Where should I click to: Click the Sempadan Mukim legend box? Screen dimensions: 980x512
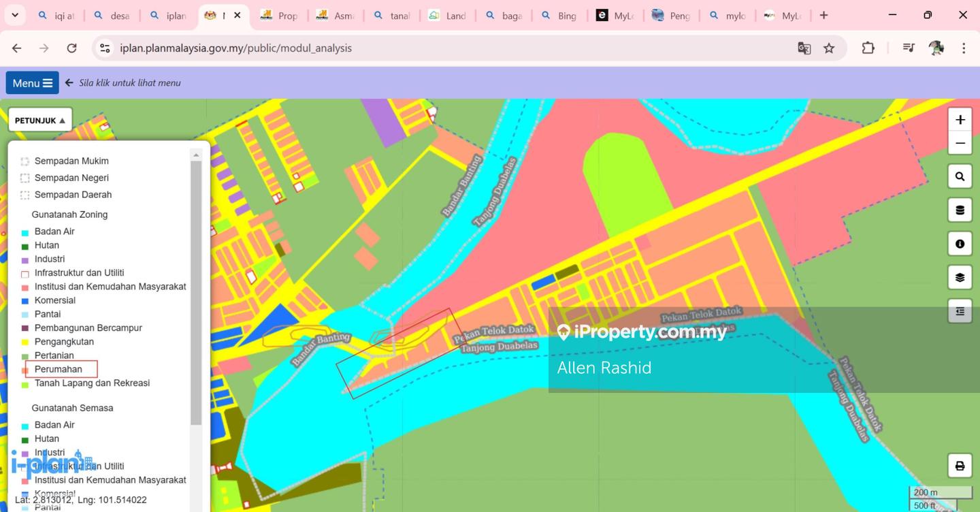[25, 161]
